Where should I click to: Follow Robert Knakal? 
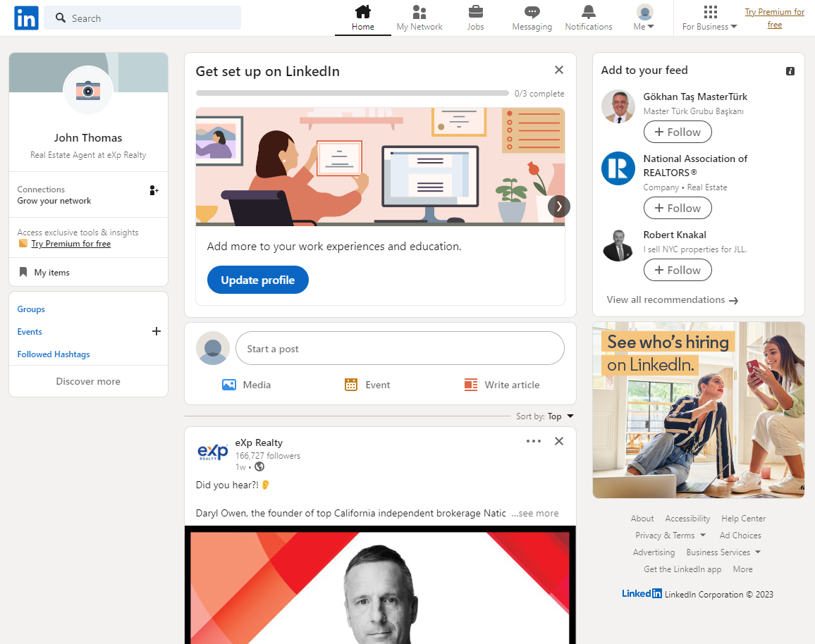coord(677,270)
